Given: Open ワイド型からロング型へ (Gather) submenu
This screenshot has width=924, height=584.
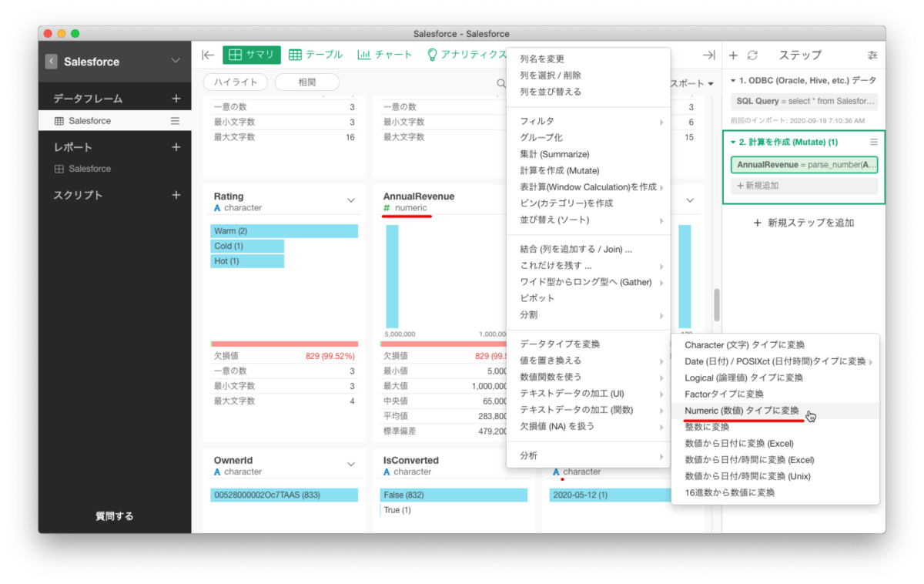Looking at the screenshot, I should tap(588, 282).
